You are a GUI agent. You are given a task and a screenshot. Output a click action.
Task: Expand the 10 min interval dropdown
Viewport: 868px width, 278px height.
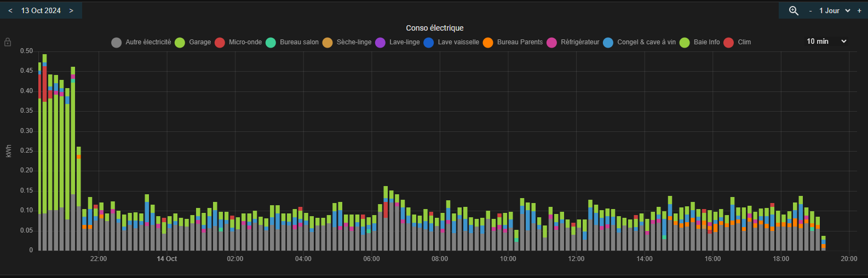pos(826,42)
